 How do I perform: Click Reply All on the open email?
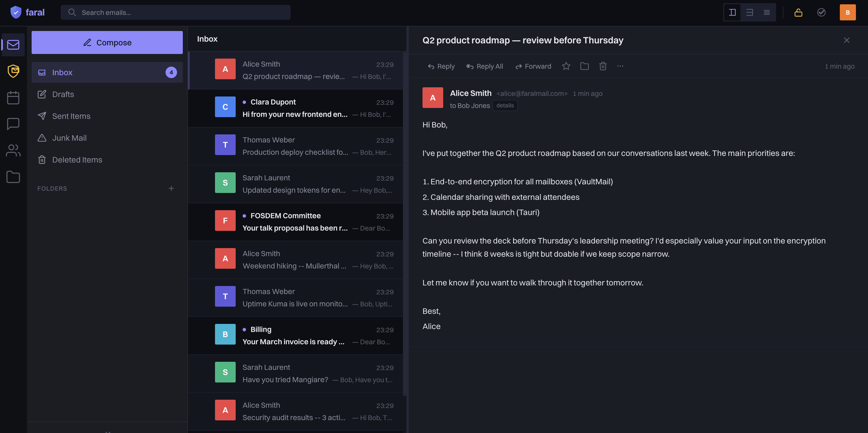[x=485, y=66]
